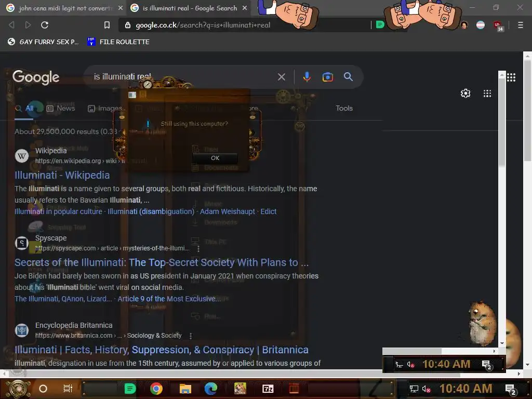Open Google apps grid beside the gear
532x399 pixels.
tap(487, 94)
